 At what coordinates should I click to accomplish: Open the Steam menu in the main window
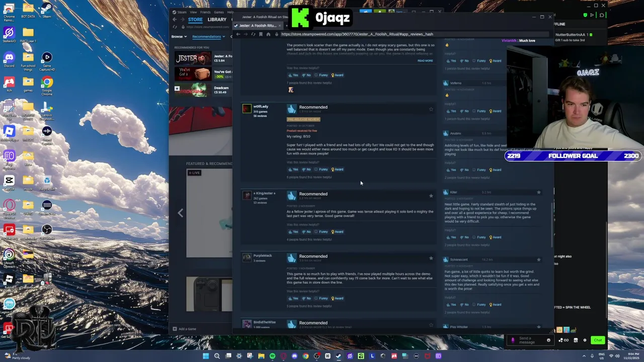pyautogui.click(x=182, y=12)
